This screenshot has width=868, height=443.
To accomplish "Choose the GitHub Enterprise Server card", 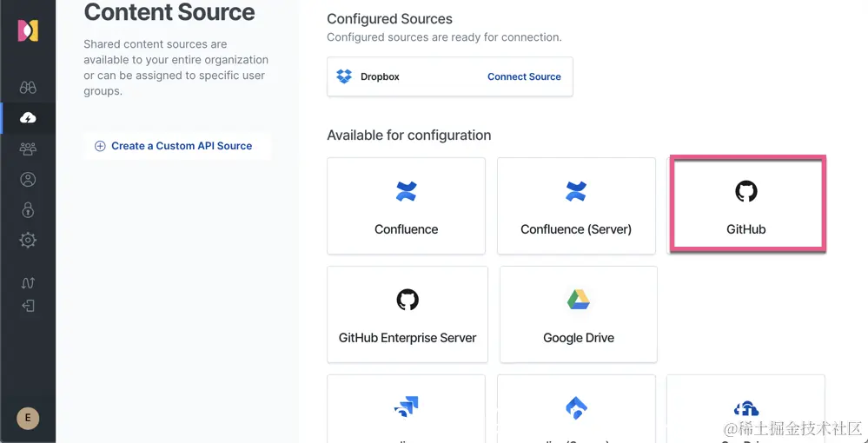I will coord(407,314).
